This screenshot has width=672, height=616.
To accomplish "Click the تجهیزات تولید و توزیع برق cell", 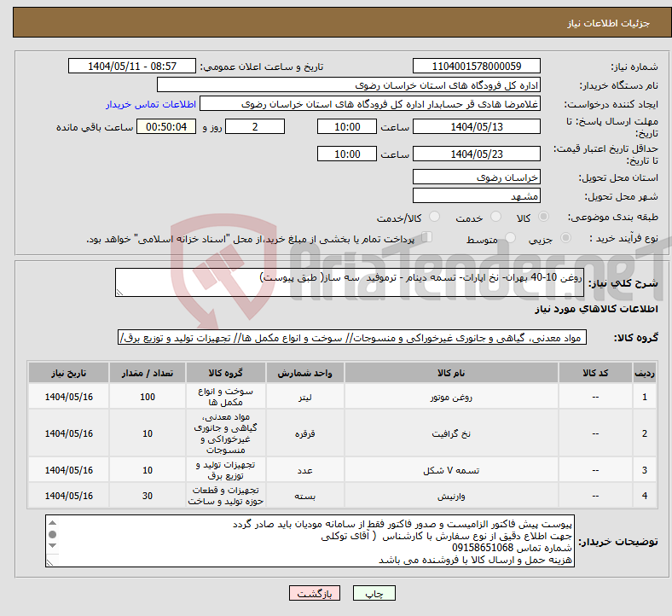I will pos(225,470).
